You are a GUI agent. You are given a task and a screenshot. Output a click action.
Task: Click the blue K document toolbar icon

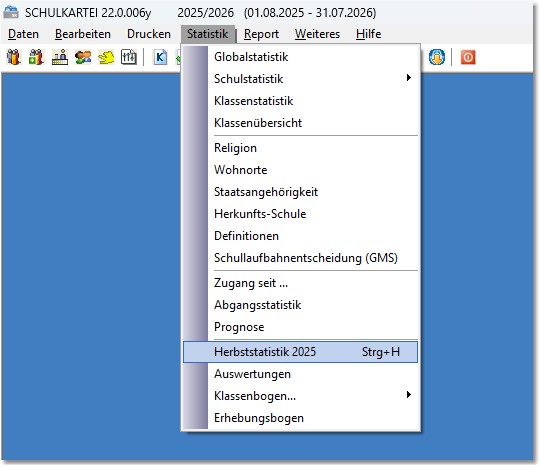(160, 57)
